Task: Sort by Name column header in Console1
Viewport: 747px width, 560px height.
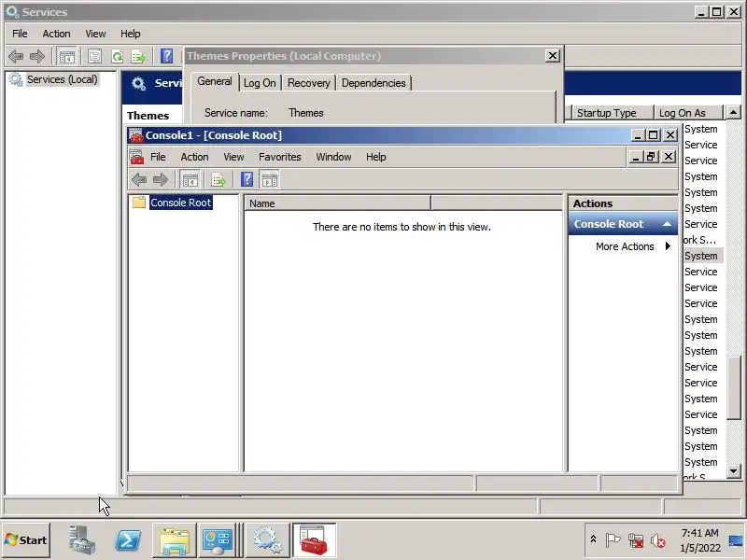Action: [x=337, y=203]
